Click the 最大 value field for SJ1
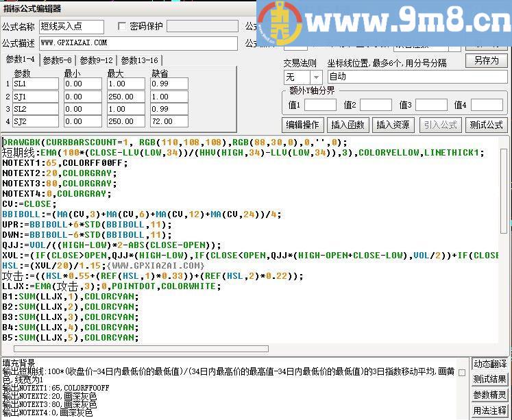512x420 pixels. click(126, 97)
